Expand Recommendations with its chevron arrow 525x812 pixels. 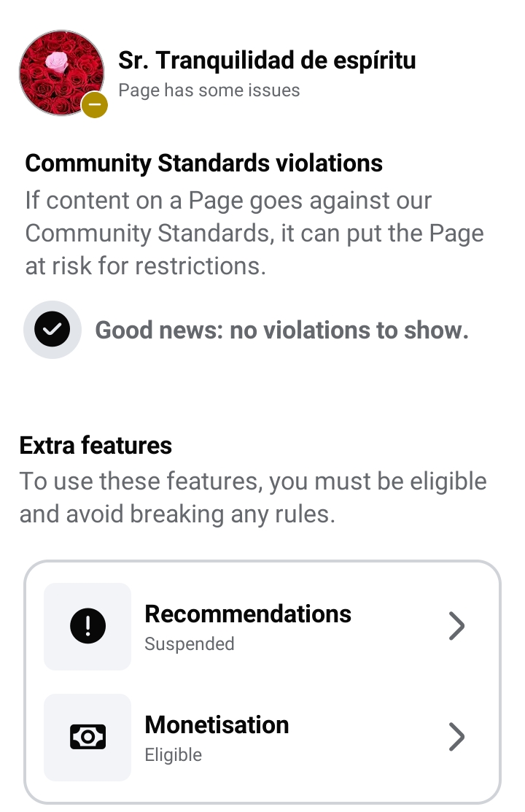[456, 626]
